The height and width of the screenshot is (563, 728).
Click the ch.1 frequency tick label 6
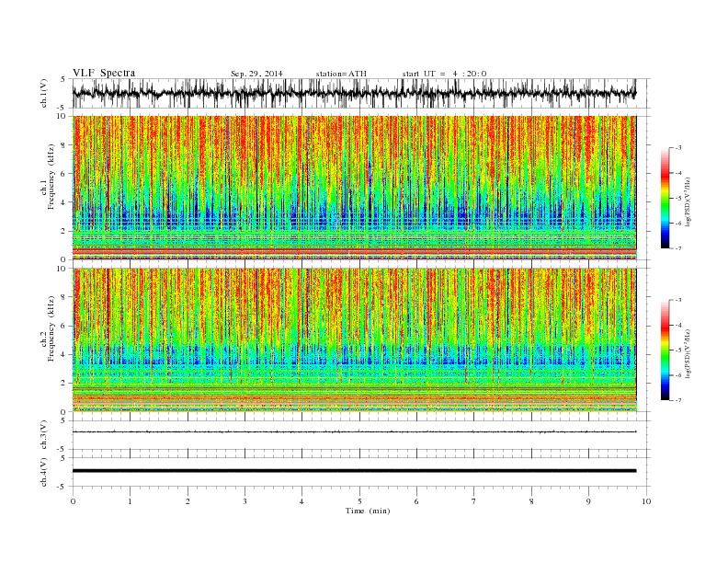[x=64, y=174]
